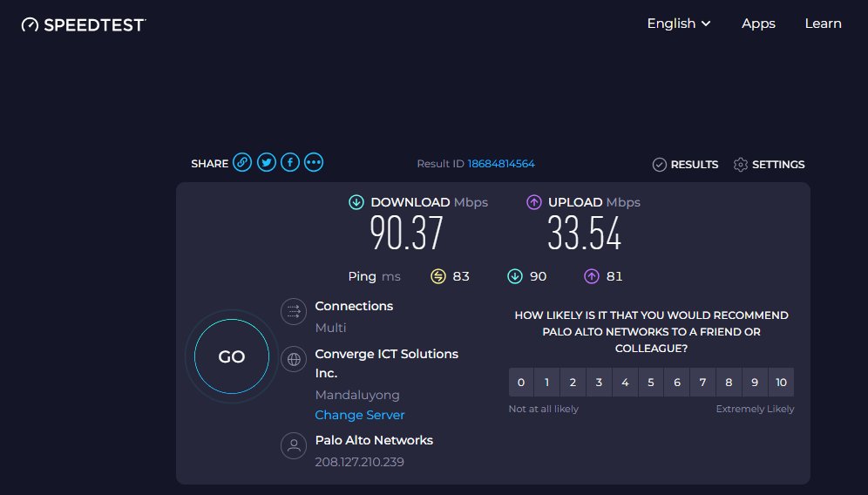This screenshot has width=868, height=495.
Task: Click the download ping latency icon
Action: pos(515,276)
